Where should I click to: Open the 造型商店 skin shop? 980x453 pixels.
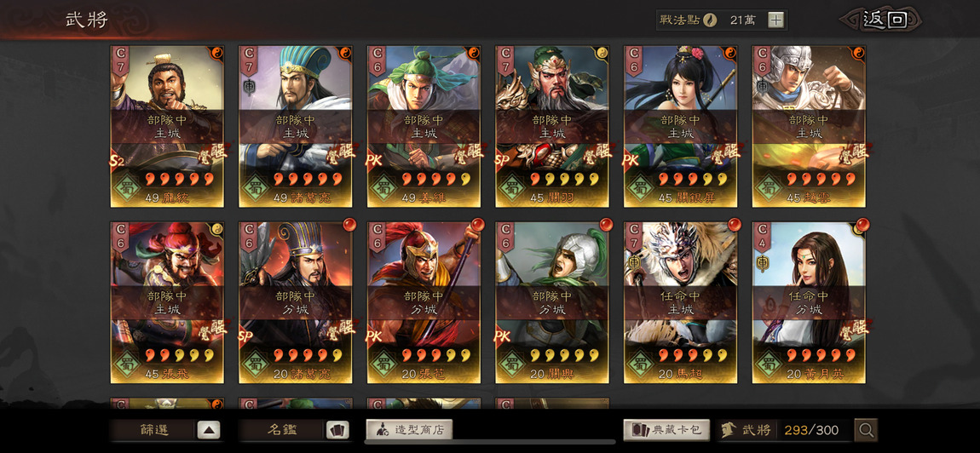(409, 430)
